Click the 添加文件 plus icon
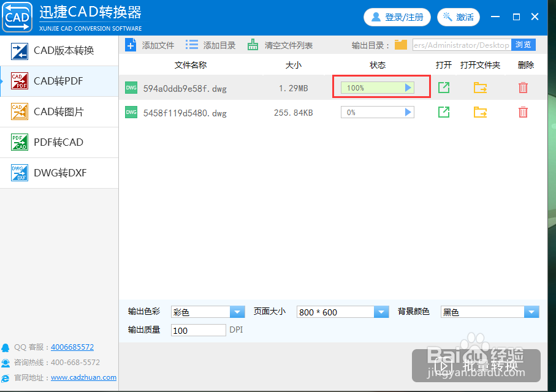Image resolution: width=556 pixels, height=392 pixels. point(131,45)
